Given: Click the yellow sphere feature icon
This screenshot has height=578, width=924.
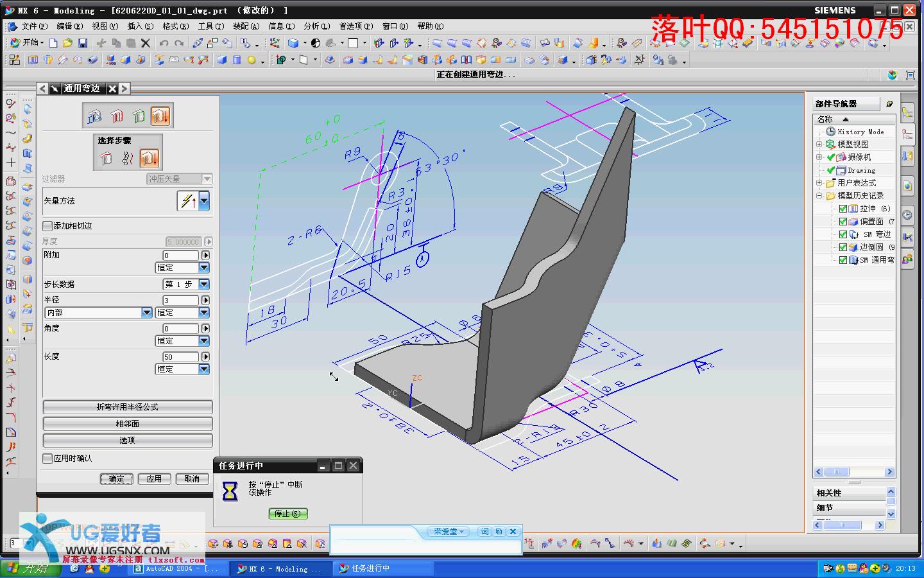Looking at the screenshot, I should 252,60.
